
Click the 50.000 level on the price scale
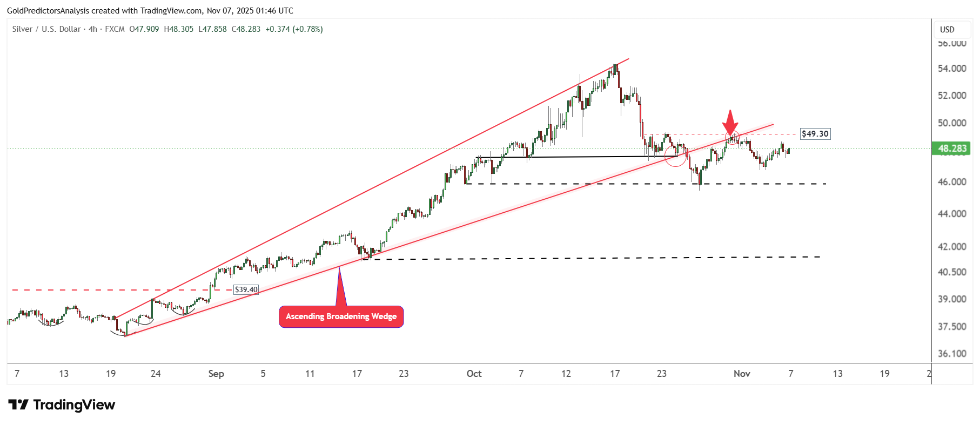[952, 123]
